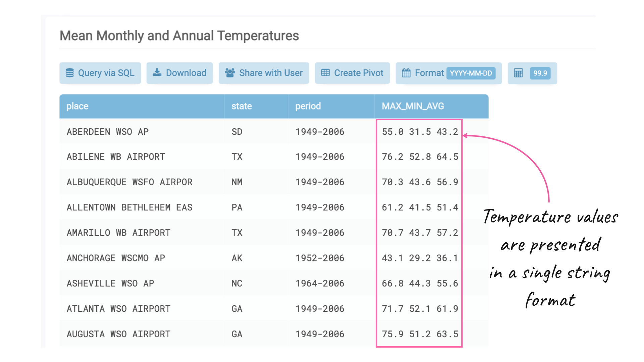
Task: Click the calendar icon beside Format
Action: click(406, 73)
